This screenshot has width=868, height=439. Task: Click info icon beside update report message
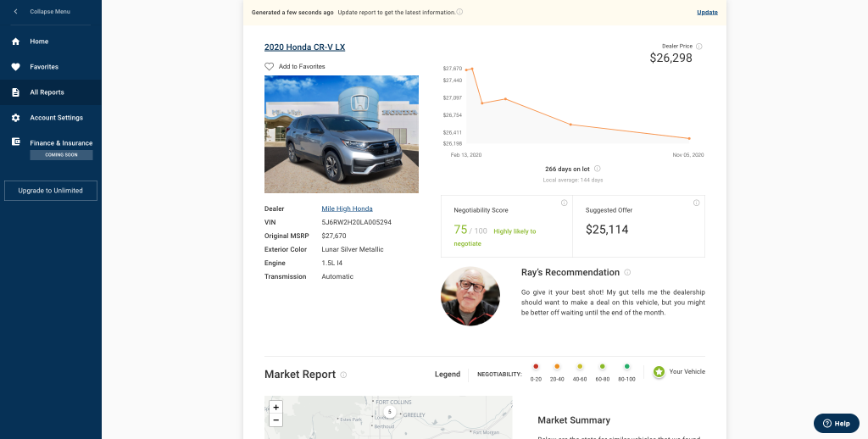pos(459,12)
